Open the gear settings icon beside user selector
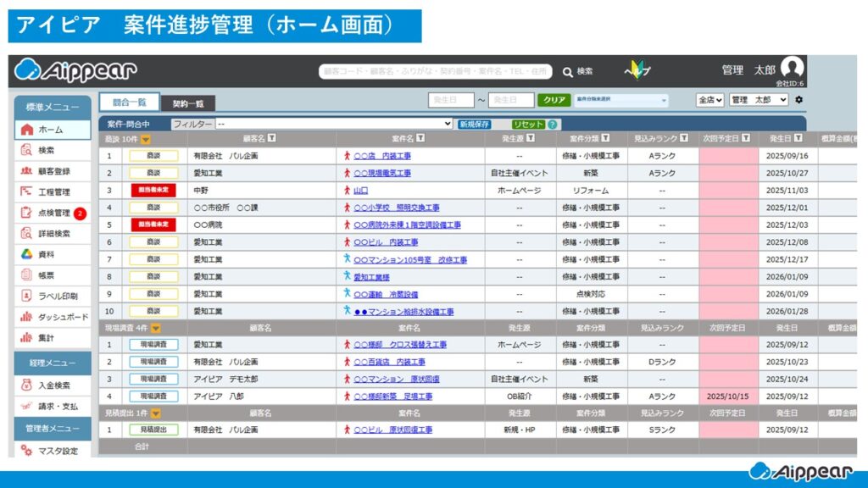This screenshot has height=488, width=868. [798, 100]
